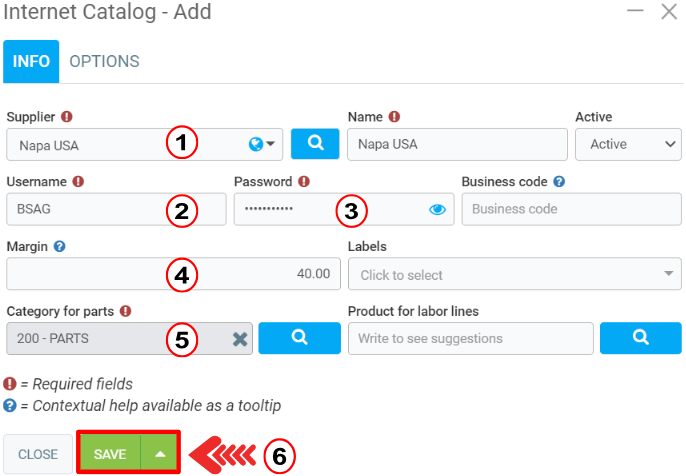The image size is (686, 476).
Task: Click the supplier search magnifier button
Action: [x=315, y=144]
